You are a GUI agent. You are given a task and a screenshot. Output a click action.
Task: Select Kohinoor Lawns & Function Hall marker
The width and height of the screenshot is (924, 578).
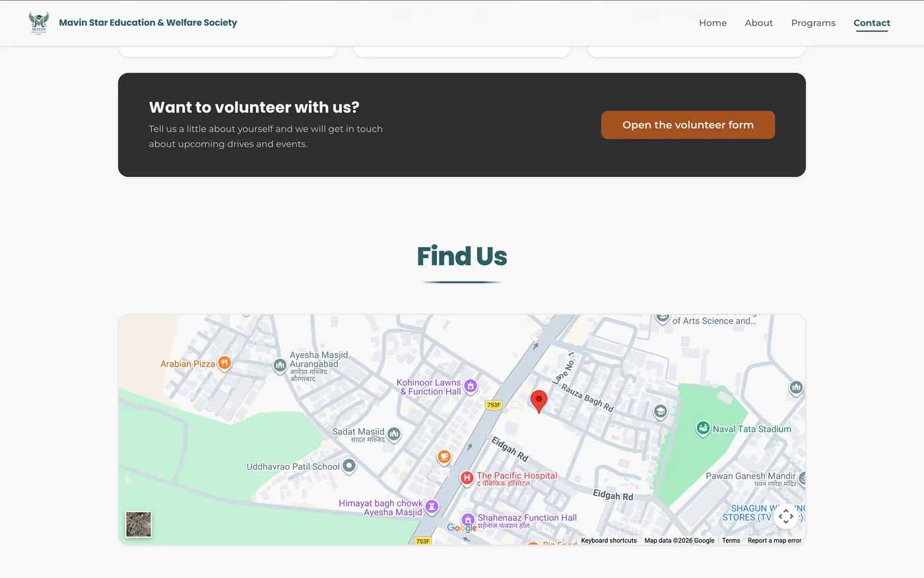[471, 386]
